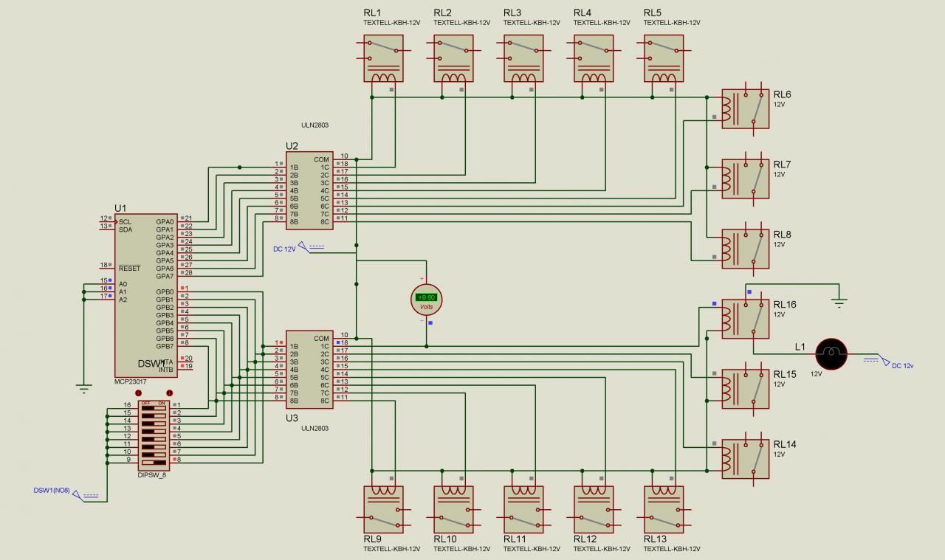
Task: Click the U3 reference label
Action: tap(292, 418)
